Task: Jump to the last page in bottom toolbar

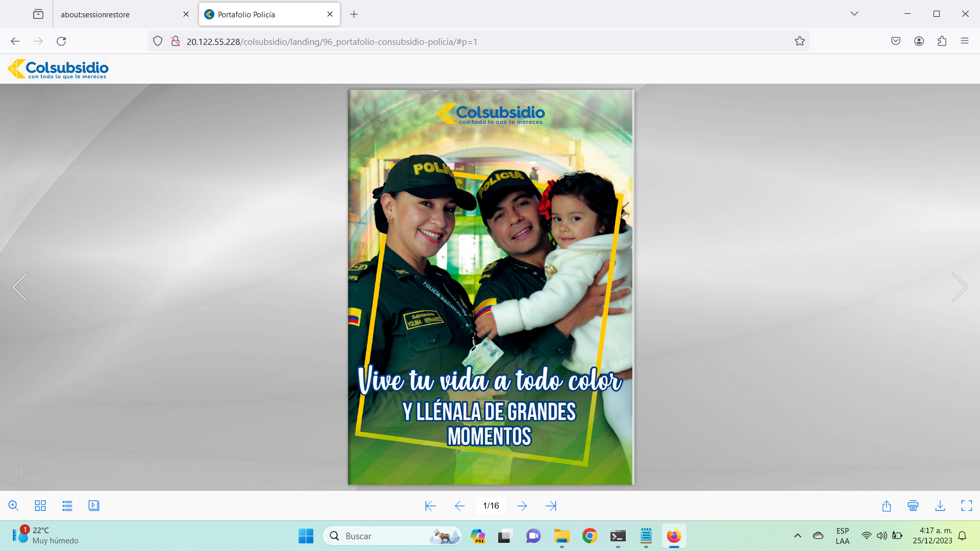Action: (x=551, y=506)
